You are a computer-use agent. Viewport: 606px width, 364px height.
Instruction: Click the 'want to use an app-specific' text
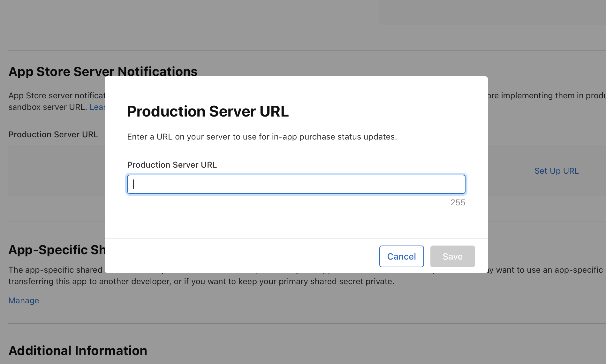click(549, 270)
